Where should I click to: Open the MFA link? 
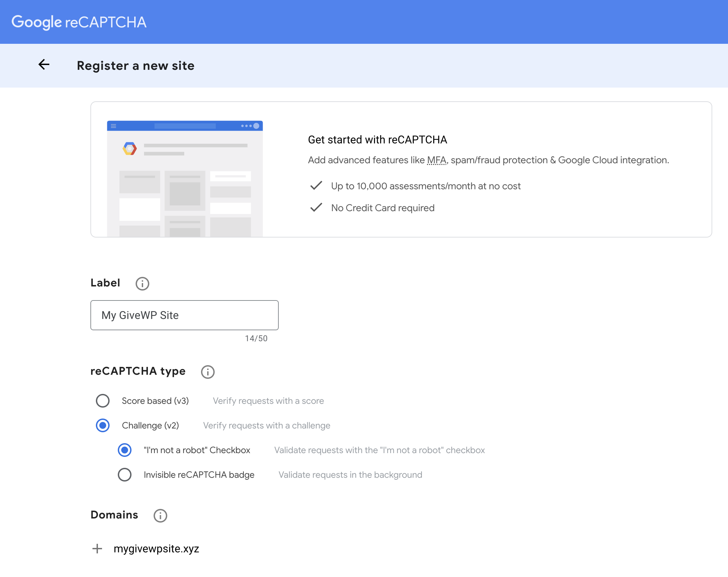point(436,160)
